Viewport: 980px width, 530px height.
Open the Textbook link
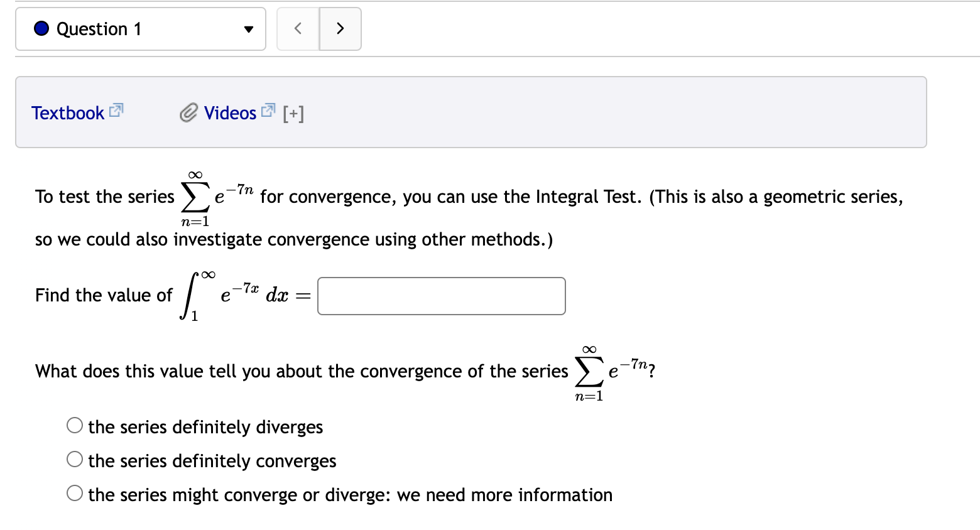point(68,112)
